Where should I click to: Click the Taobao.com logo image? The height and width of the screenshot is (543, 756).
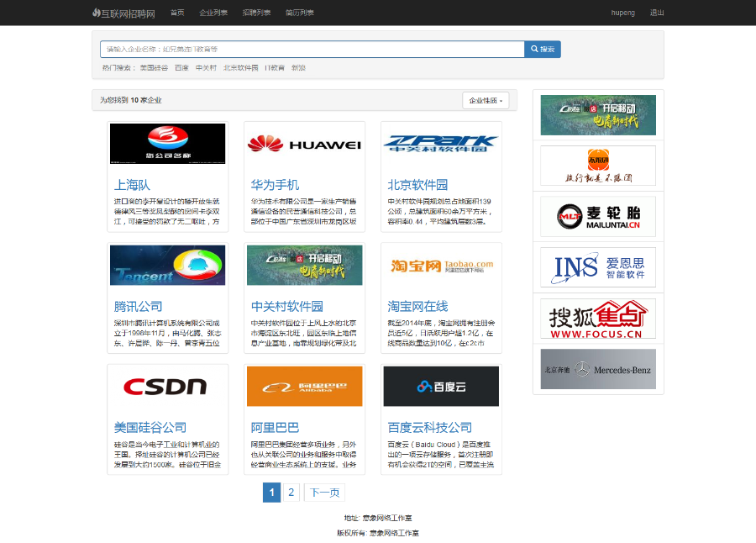[441, 265]
